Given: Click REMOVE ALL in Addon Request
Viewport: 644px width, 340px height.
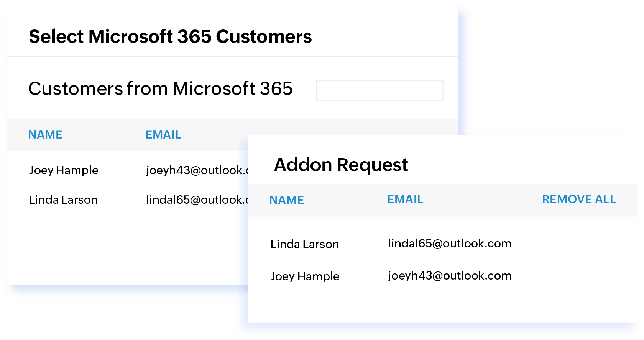Looking at the screenshot, I should coord(579,199).
